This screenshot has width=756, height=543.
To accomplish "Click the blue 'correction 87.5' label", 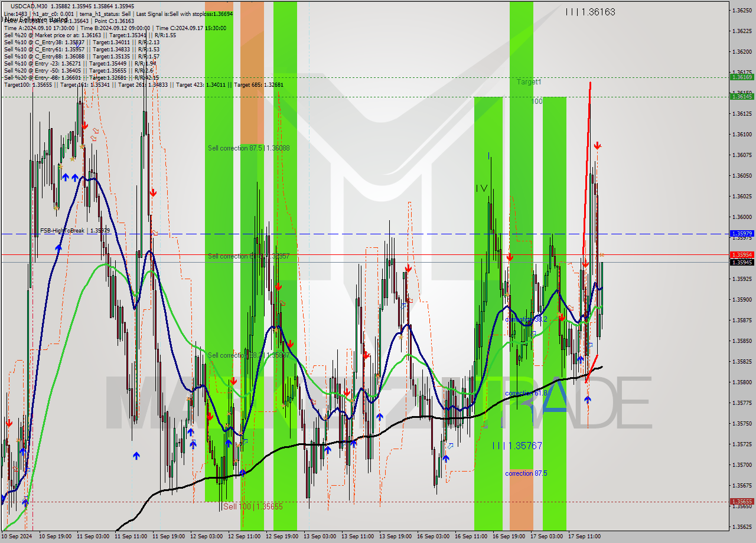I will (526, 473).
